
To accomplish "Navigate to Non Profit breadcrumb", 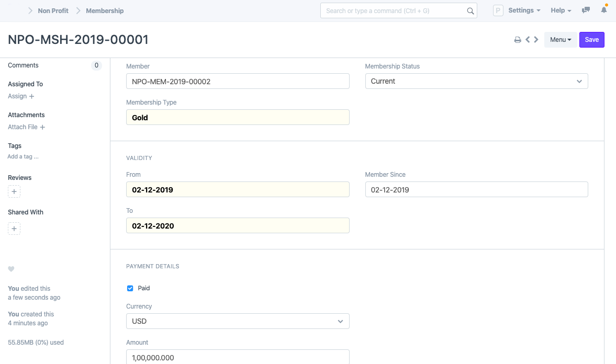I will 53,10.
